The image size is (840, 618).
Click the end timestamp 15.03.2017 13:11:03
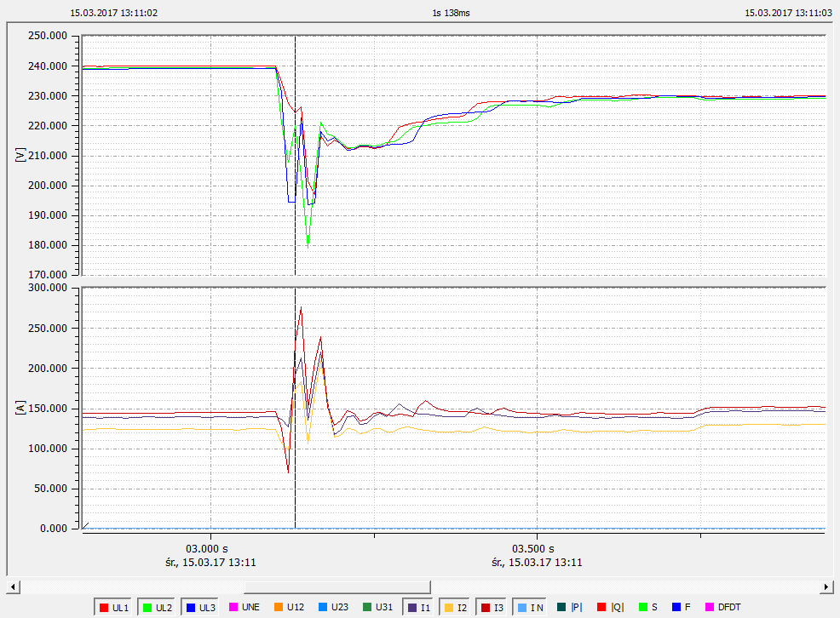(788, 13)
